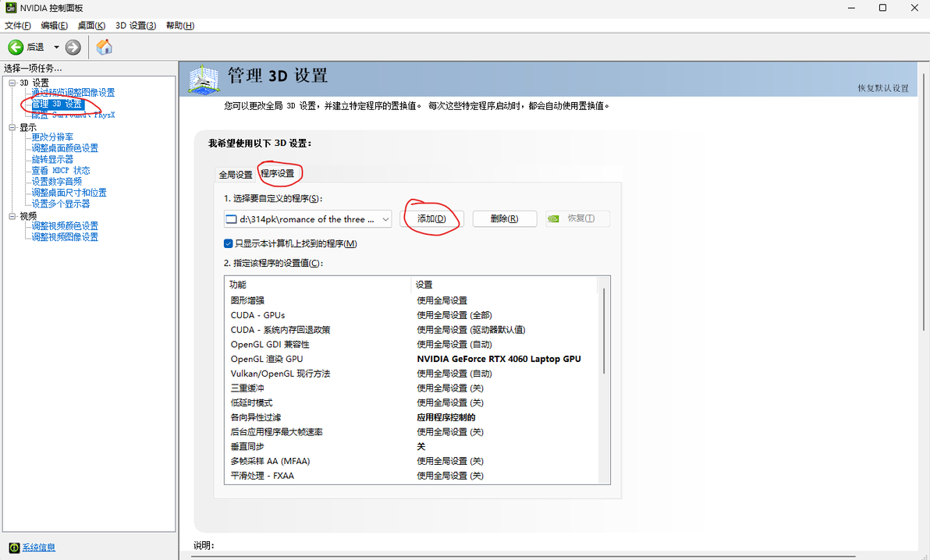Screen dimensions: 930x560
Task: Click the program icon in dropdown
Action: (231, 219)
